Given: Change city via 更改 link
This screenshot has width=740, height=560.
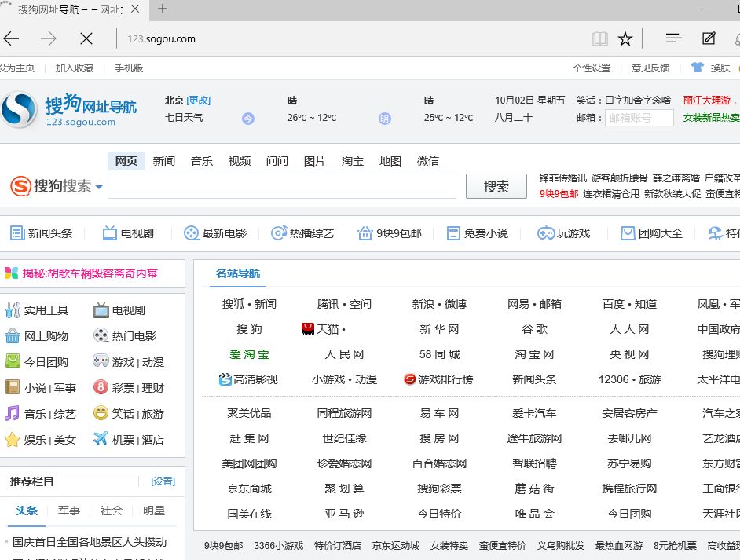Looking at the screenshot, I should 199,101.
